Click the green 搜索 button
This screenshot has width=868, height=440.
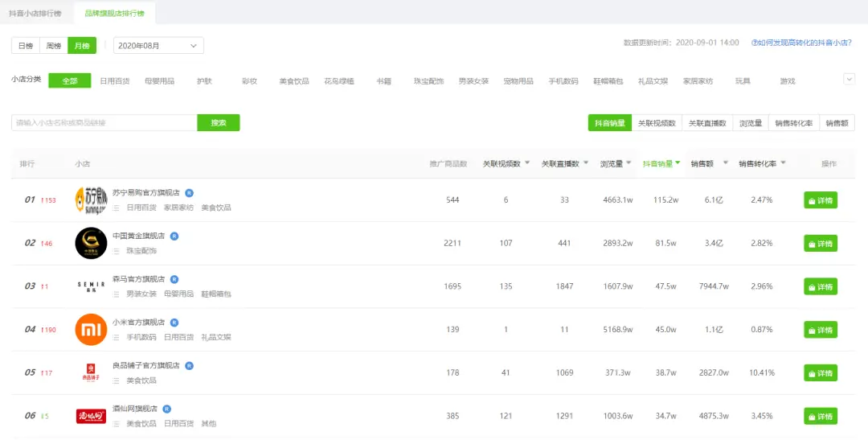tap(219, 123)
